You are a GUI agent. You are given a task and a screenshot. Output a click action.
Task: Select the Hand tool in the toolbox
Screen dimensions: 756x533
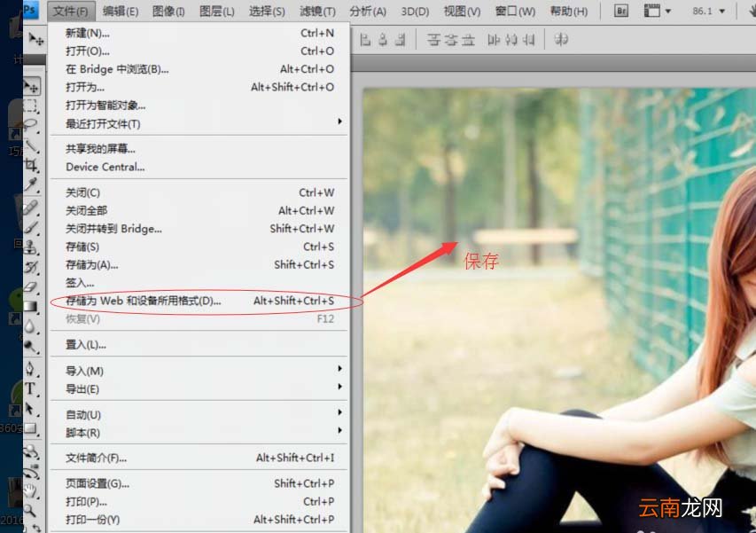point(31,491)
